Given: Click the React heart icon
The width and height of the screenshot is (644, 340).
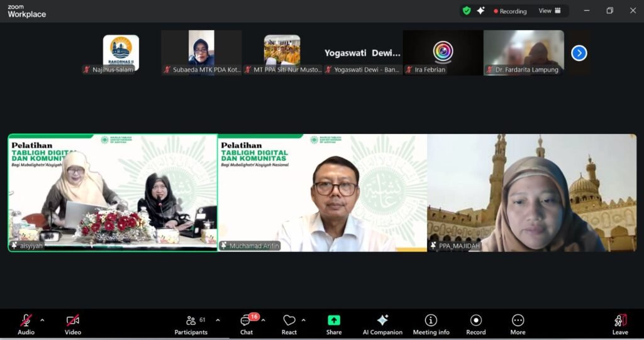Looking at the screenshot, I should tap(289, 324).
